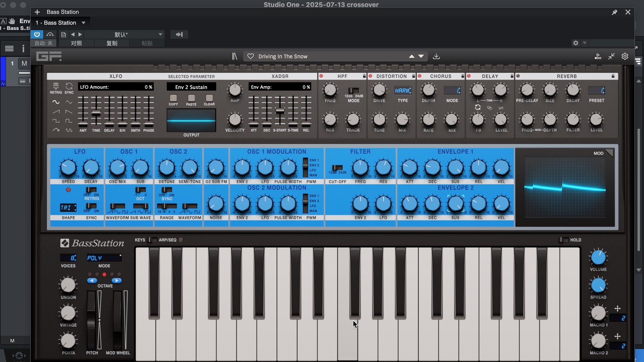Open the LFO shape TRI selector

pos(68,208)
